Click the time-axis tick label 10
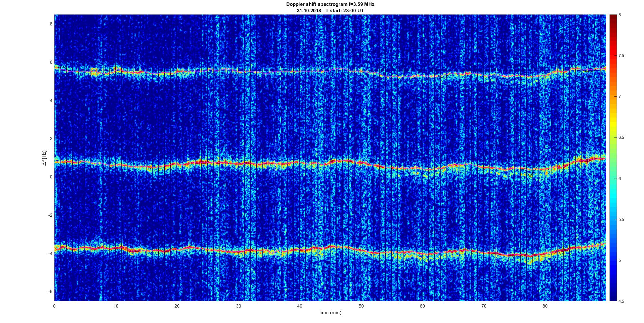Image resolution: width=644 pixels, height=323 pixels. pyautogui.click(x=116, y=306)
